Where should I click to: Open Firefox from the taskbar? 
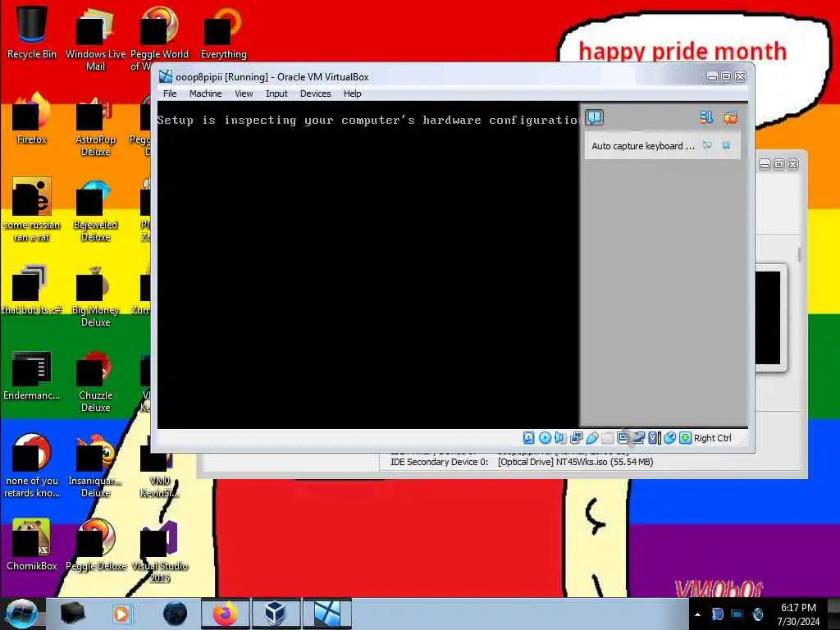(x=225, y=614)
